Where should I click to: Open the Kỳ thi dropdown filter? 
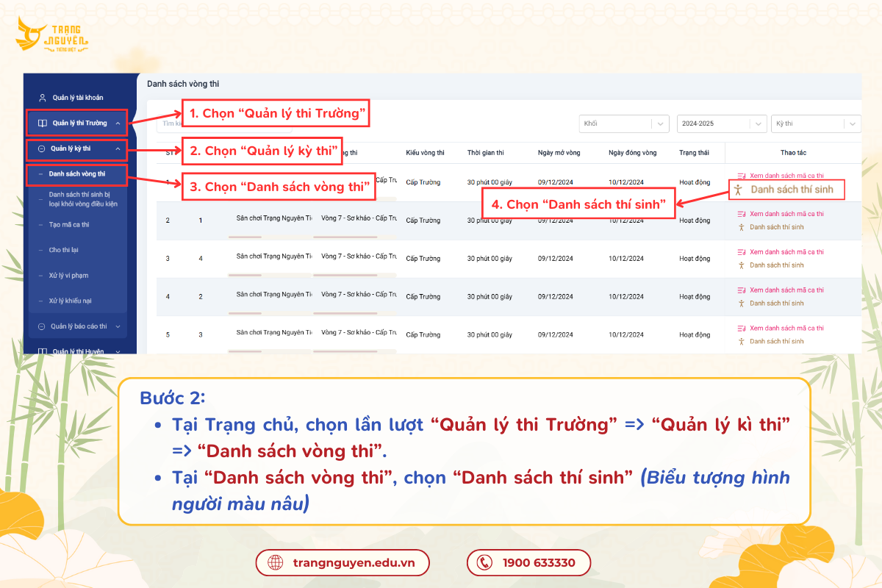point(815,123)
